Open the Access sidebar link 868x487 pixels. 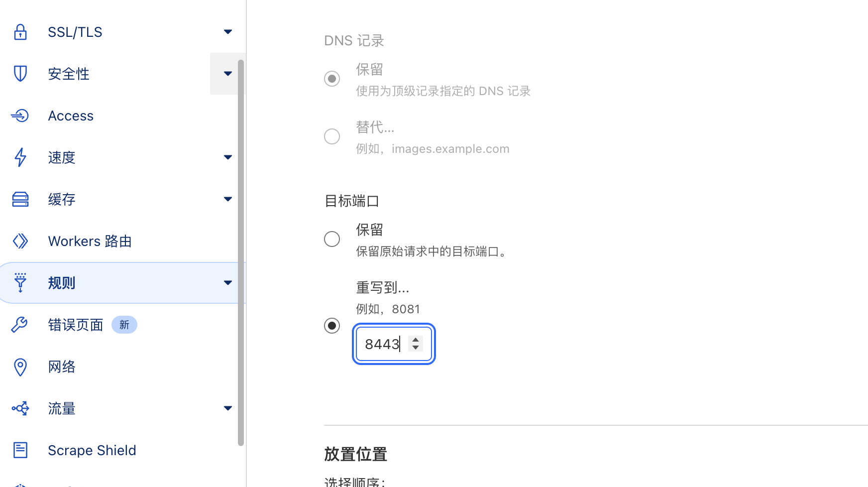coord(71,116)
